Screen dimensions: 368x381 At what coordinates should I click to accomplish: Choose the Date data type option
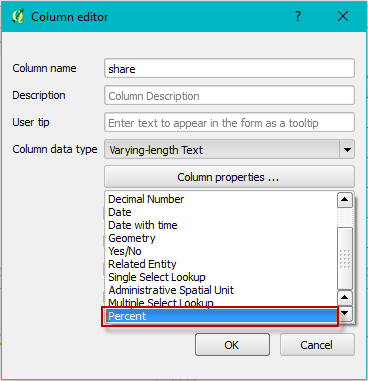click(x=120, y=212)
